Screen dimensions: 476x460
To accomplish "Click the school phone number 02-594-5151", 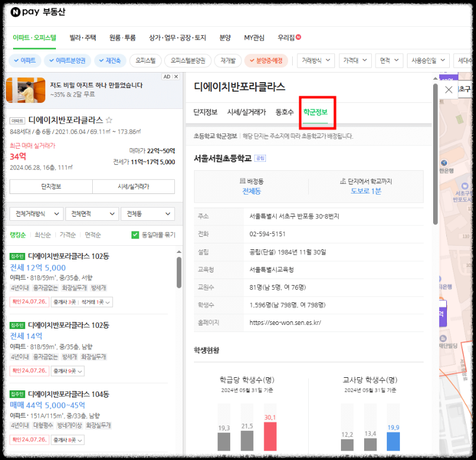I will [267, 234].
